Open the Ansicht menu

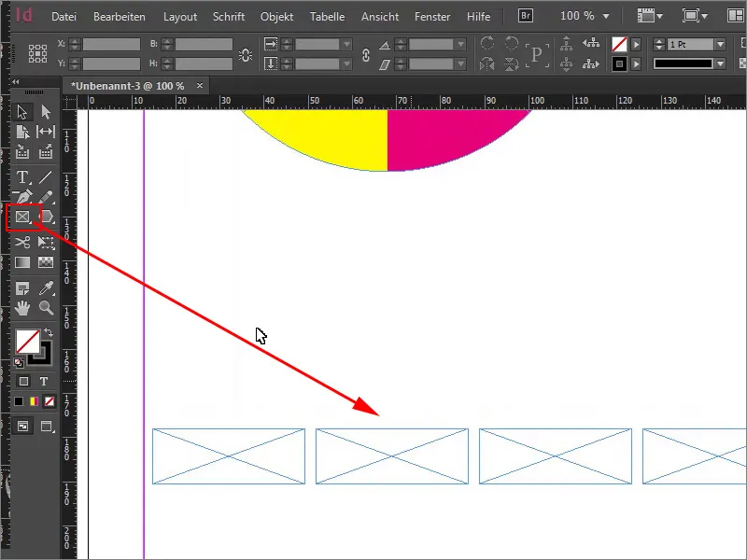tap(380, 16)
